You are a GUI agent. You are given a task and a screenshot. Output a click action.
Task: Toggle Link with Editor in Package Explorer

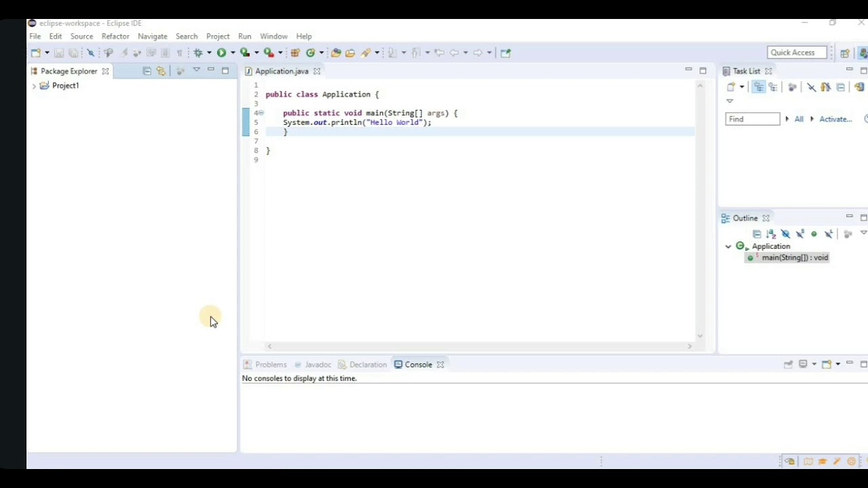[161, 71]
